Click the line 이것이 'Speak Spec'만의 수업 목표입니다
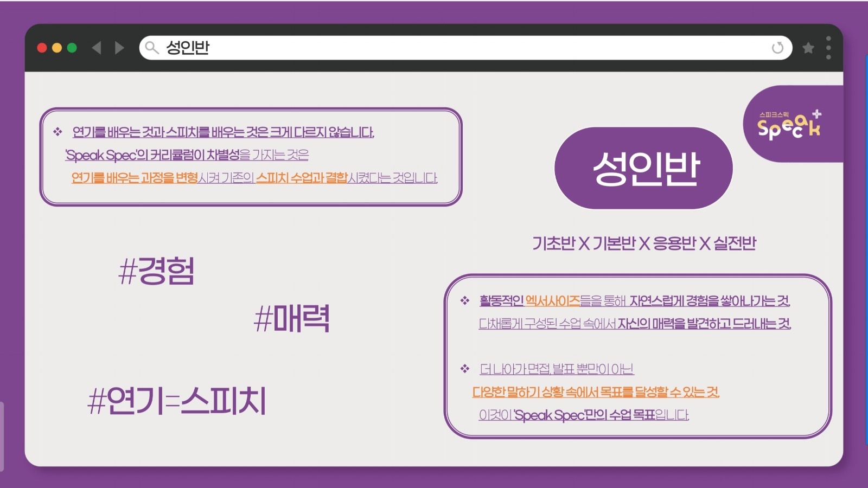This screenshot has height=488, width=868. point(584,415)
